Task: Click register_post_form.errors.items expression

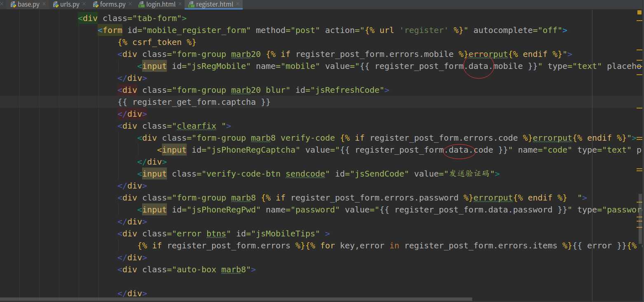Action: [x=481, y=245]
